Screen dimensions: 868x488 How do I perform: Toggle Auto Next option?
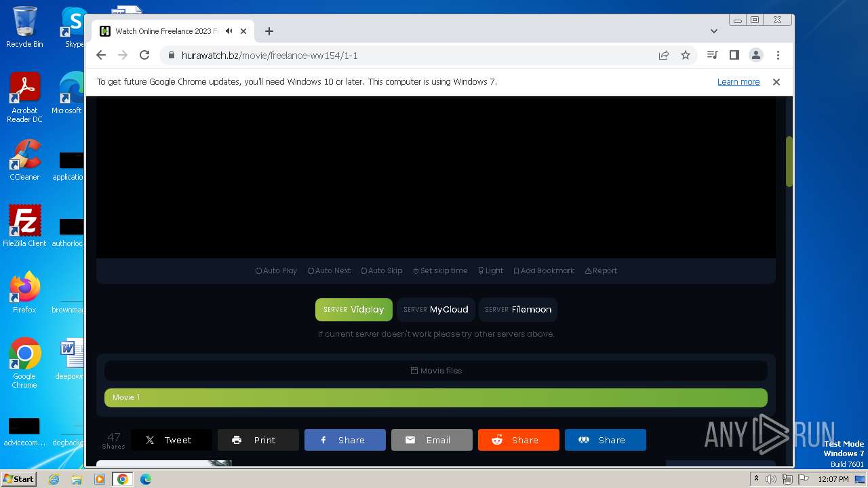329,270
